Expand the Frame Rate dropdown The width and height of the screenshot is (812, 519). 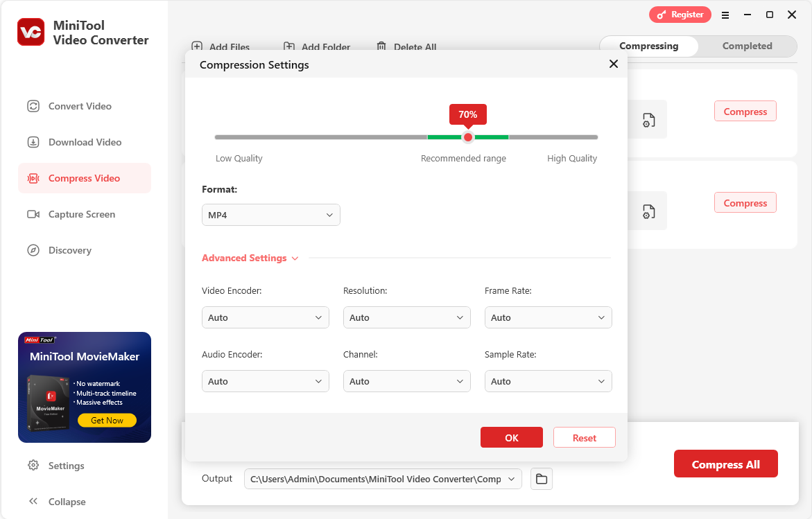pyautogui.click(x=548, y=317)
